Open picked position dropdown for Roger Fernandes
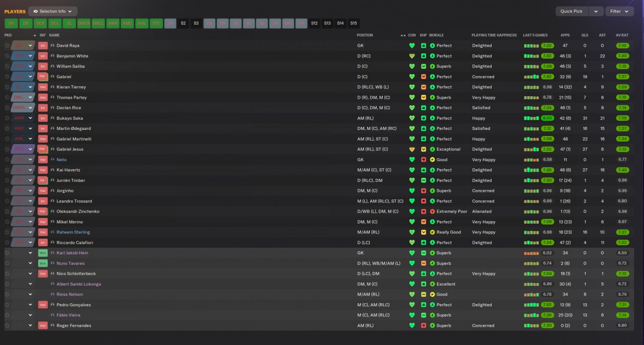This screenshot has width=644, height=345. click(30, 326)
